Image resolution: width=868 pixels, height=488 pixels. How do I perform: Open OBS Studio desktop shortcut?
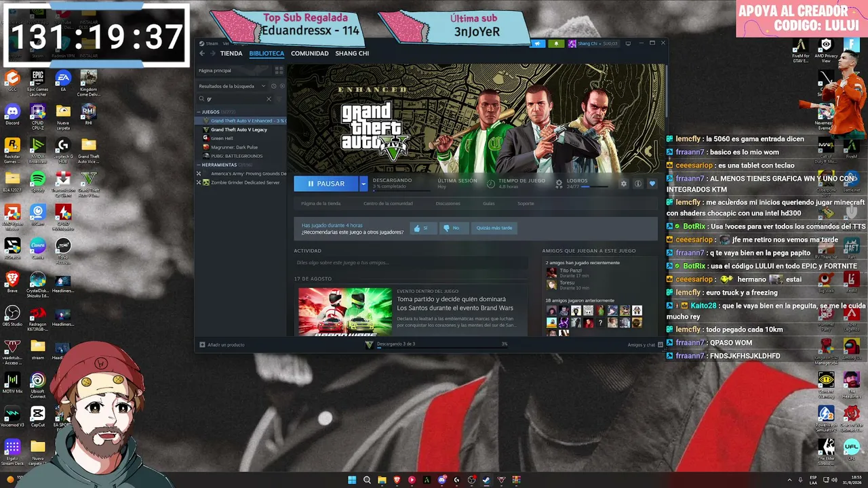click(x=12, y=315)
